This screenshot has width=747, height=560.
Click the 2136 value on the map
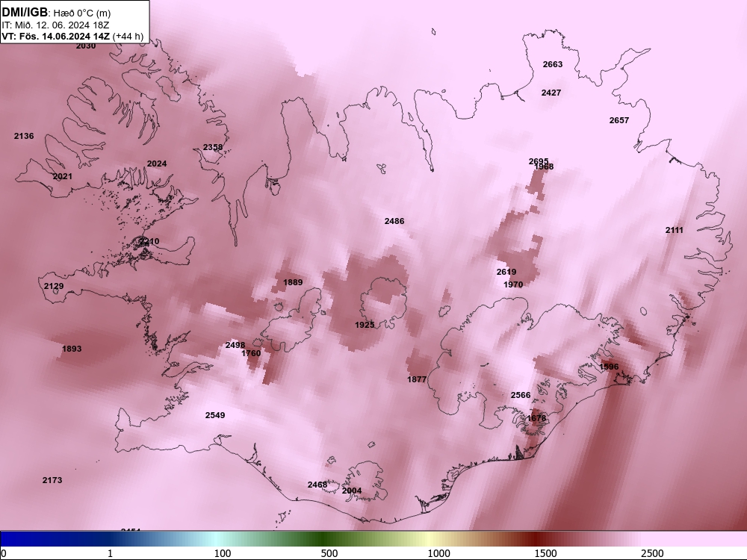point(24,136)
